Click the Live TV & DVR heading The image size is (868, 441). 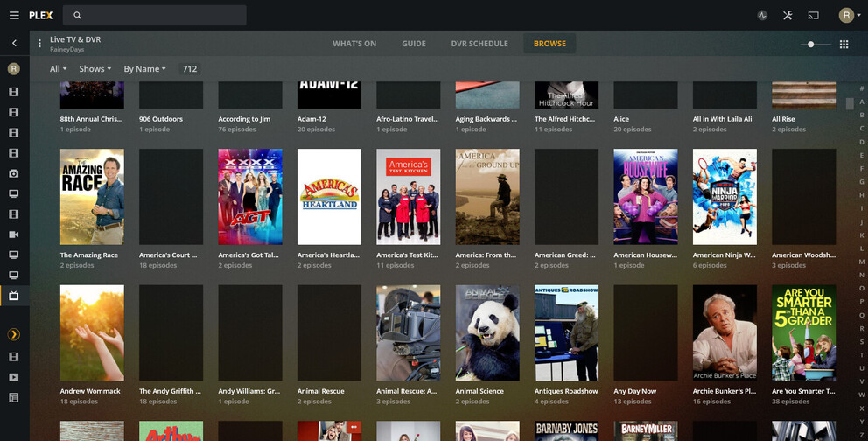coord(75,39)
